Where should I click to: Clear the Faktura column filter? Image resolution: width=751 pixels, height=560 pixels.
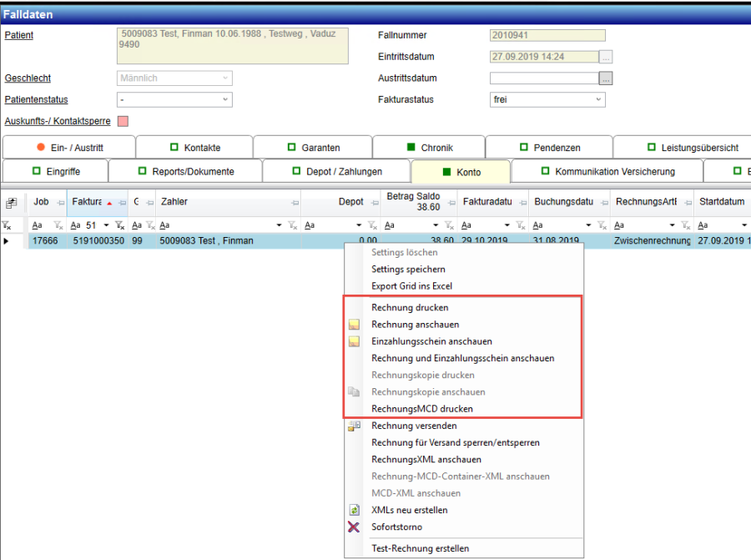point(119,225)
